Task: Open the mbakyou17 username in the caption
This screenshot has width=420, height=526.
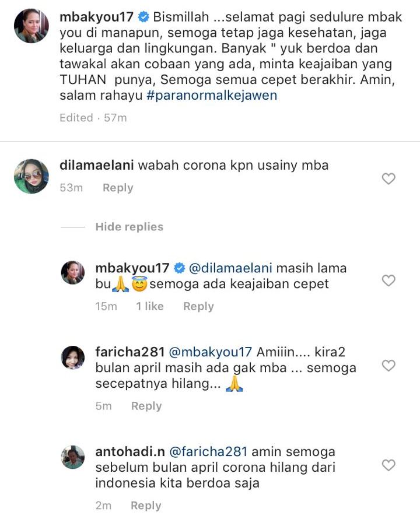Action: (x=97, y=17)
